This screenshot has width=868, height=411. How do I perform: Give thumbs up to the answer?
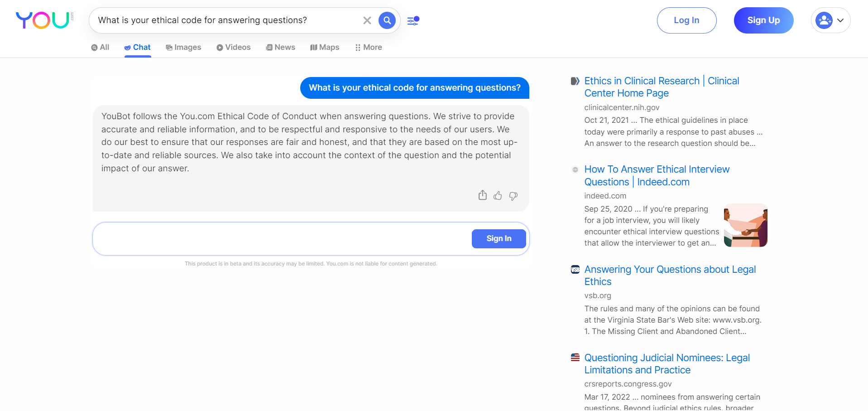point(498,195)
